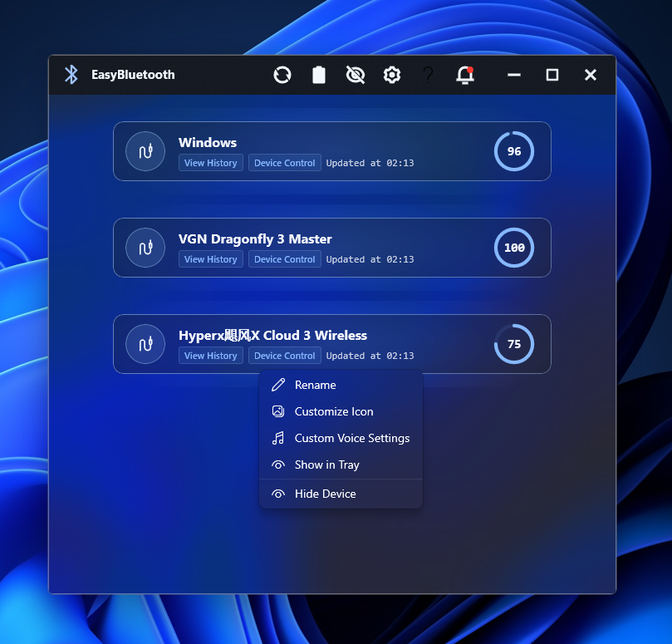Viewport: 672px width, 644px height.
Task: Choose Hide Device from context menu
Action: [341, 494]
